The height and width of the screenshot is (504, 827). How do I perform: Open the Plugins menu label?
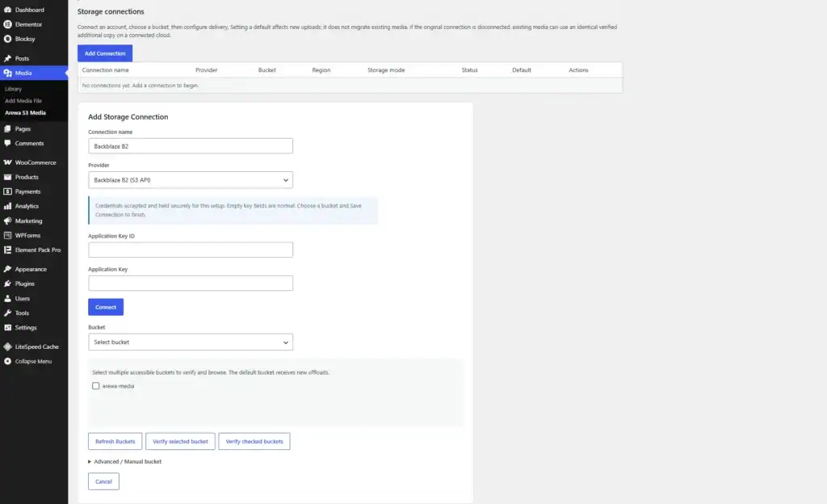[25, 283]
